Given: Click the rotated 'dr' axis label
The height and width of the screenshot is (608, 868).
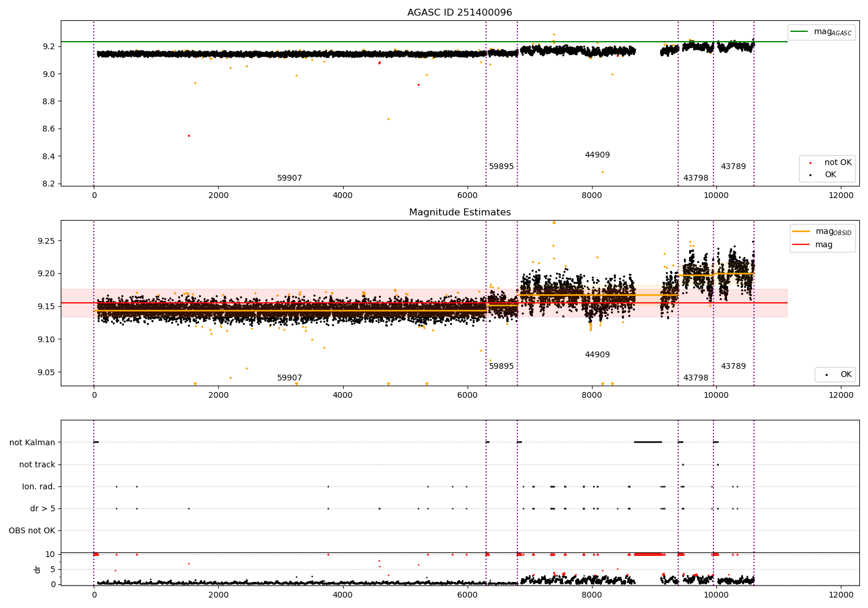Looking at the screenshot, I should pyautogui.click(x=38, y=569).
